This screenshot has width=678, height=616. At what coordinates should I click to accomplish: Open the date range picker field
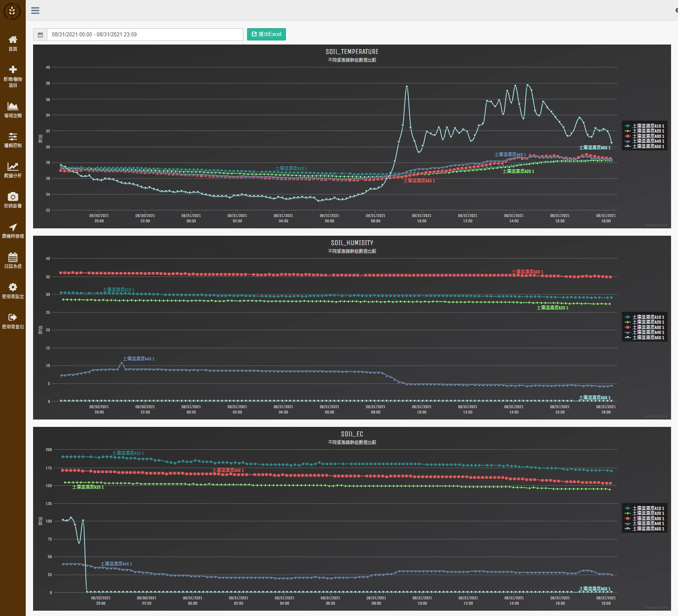pos(145,35)
